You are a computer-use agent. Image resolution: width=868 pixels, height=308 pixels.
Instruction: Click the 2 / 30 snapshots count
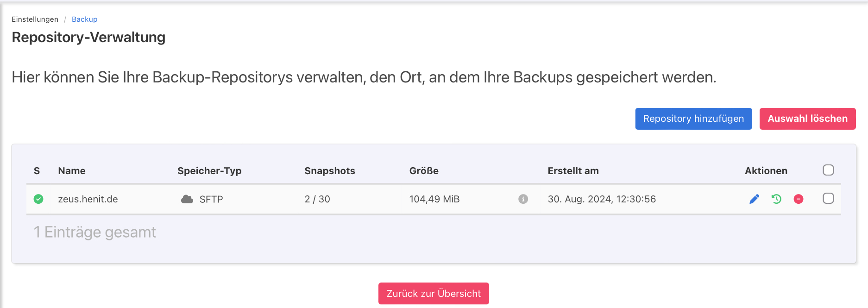click(317, 199)
